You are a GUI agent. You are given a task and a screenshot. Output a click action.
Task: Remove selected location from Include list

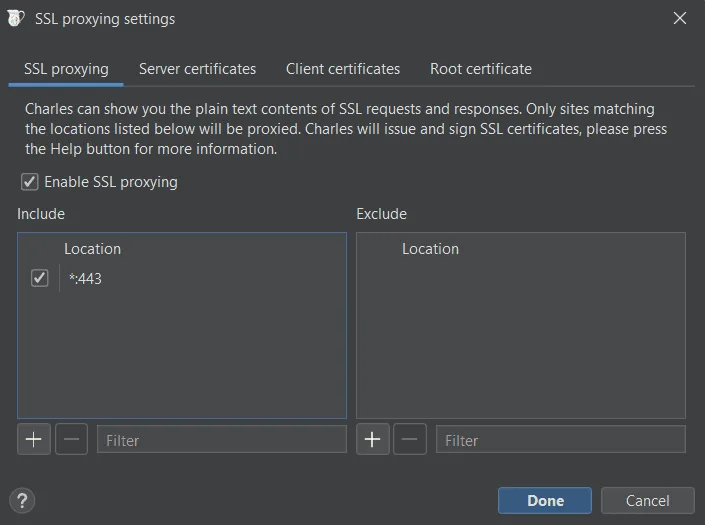(x=71, y=439)
